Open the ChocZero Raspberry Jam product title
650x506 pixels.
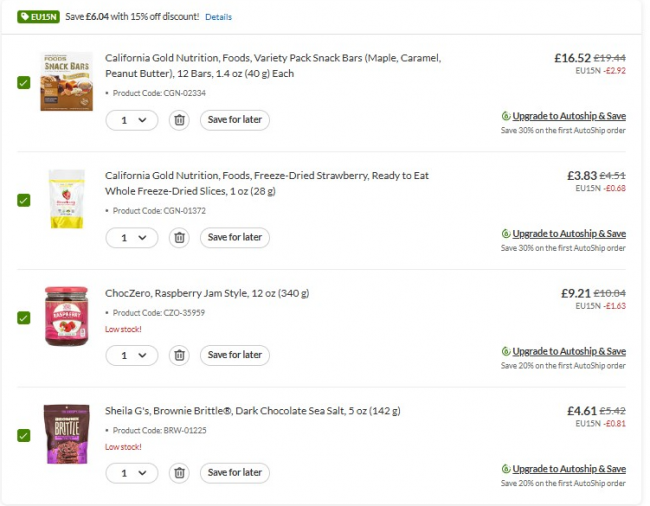click(207, 293)
